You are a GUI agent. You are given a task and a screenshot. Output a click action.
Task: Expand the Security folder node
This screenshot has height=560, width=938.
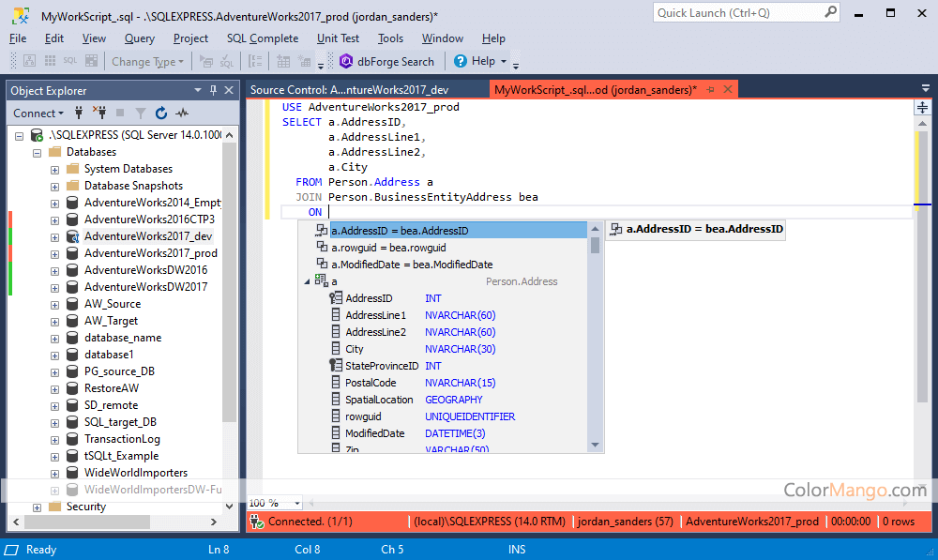(38, 507)
